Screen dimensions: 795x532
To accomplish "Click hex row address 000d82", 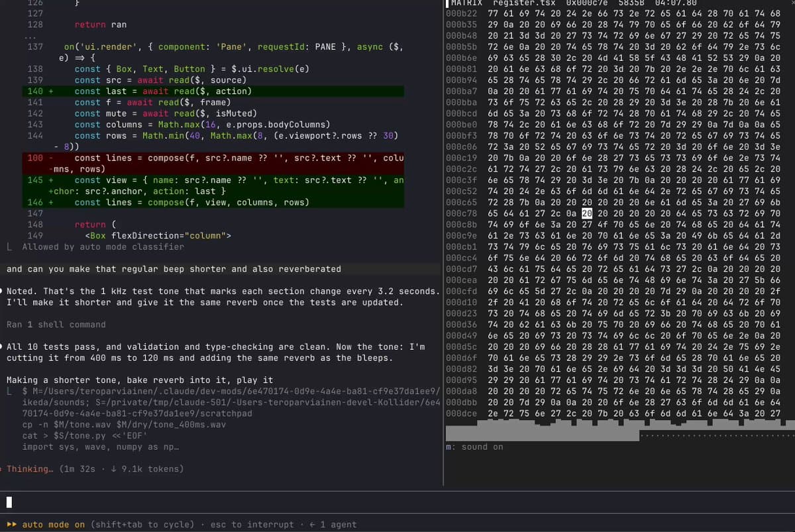I will [462, 369].
